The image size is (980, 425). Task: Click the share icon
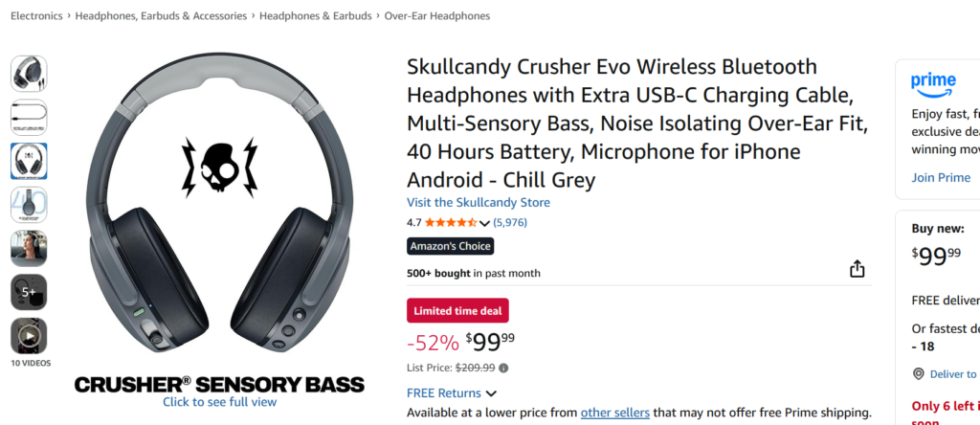tap(857, 269)
